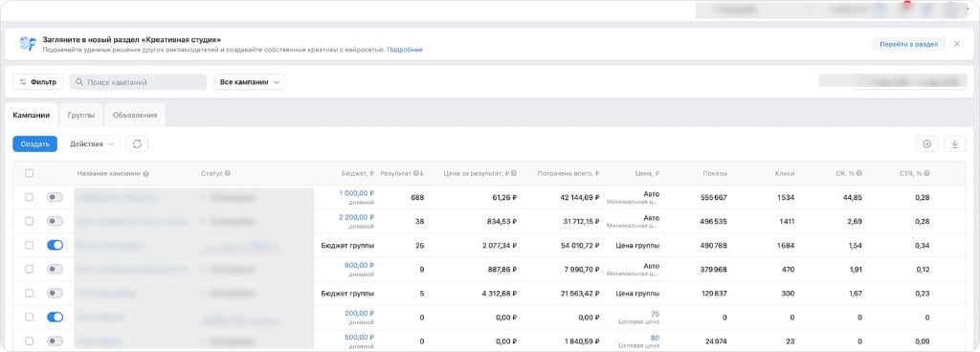Click the help icon next to Цена за результат
This screenshot has height=352, width=980.
pos(514,173)
